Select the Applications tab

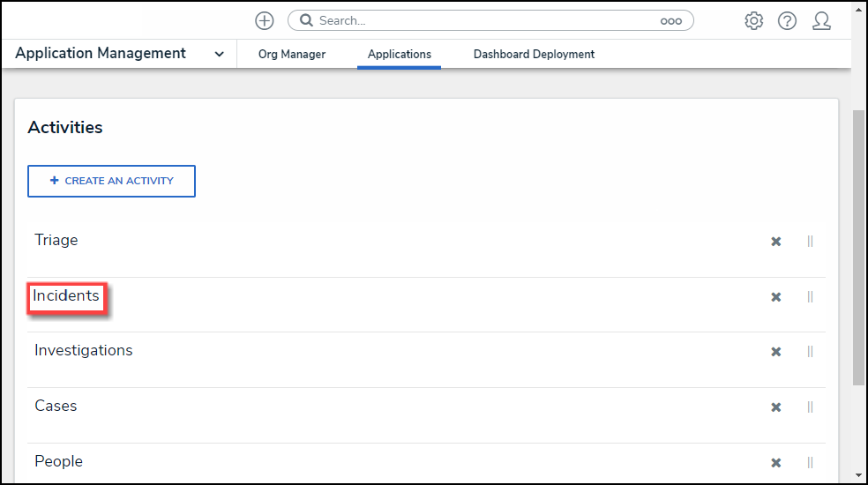(400, 55)
